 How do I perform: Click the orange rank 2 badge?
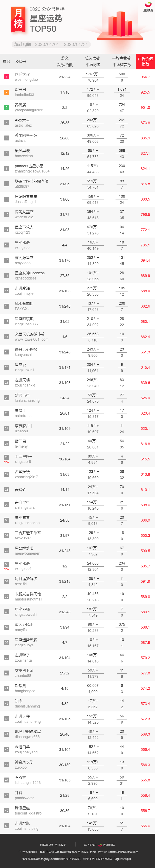click(6, 92)
